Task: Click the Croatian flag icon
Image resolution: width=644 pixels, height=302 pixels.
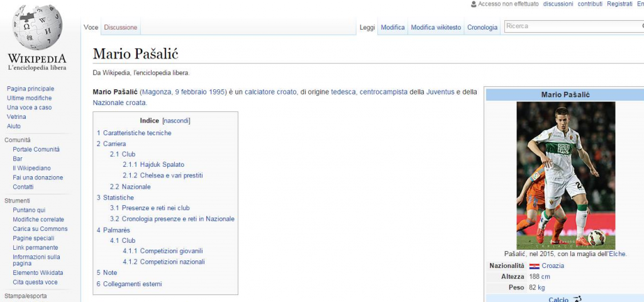Action: (535, 266)
